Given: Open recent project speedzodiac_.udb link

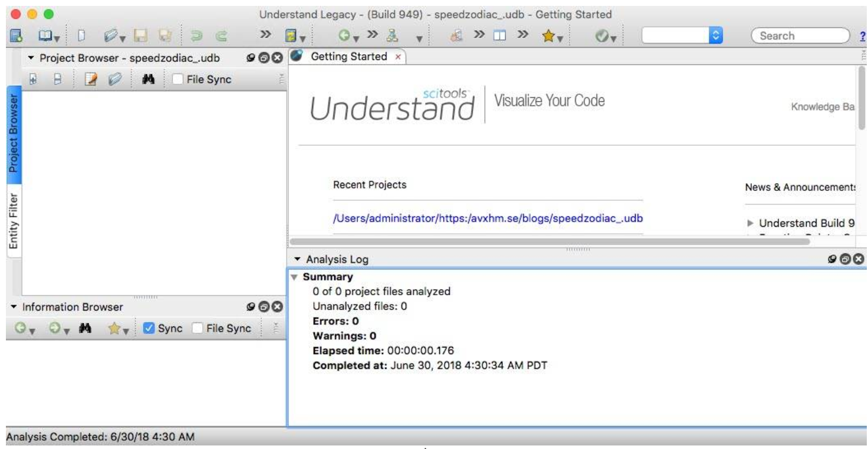Looking at the screenshot, I should [x=488, y=219].
